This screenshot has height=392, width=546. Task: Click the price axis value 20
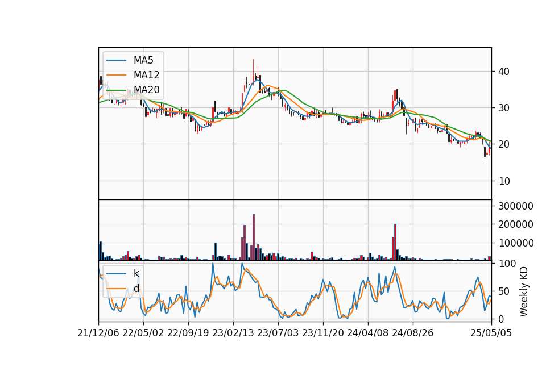504,144
